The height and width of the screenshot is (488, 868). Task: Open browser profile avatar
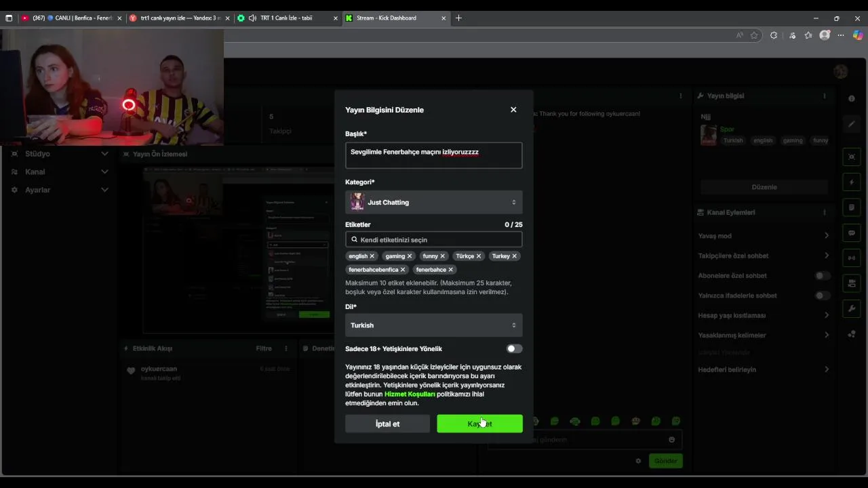pos(825,35)
